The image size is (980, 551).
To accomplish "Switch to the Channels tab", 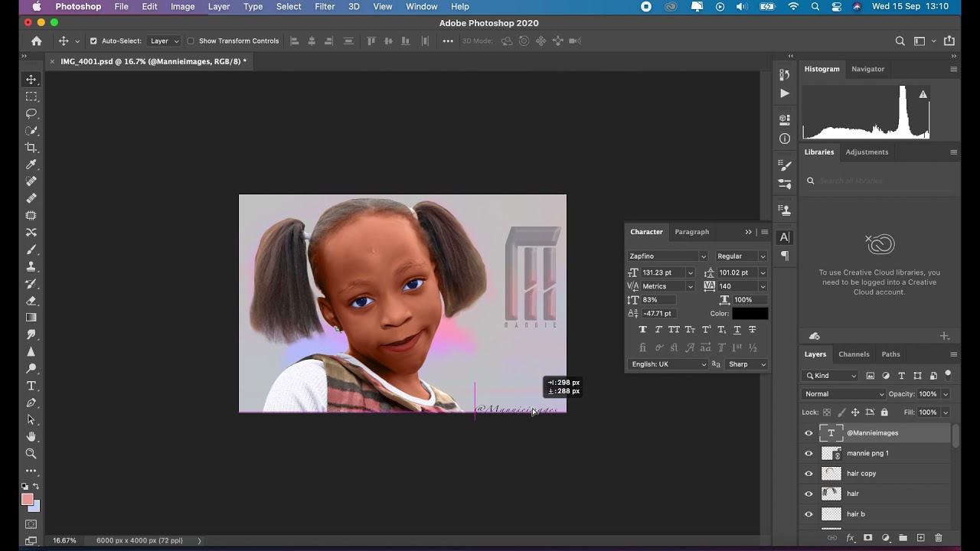I will (854, 354).
